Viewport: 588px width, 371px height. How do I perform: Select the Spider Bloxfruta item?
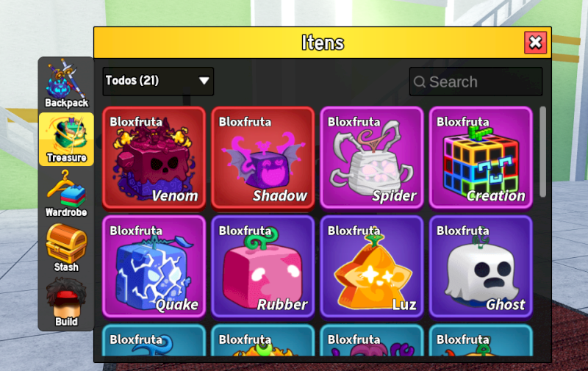click(x=372, y=157)
